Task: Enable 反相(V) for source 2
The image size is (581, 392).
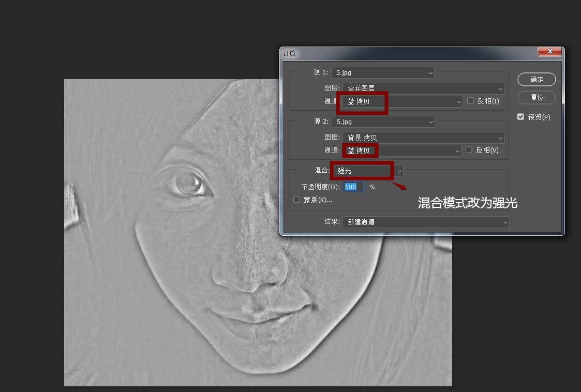Action: pyautogui.click(x=469, y=149)
